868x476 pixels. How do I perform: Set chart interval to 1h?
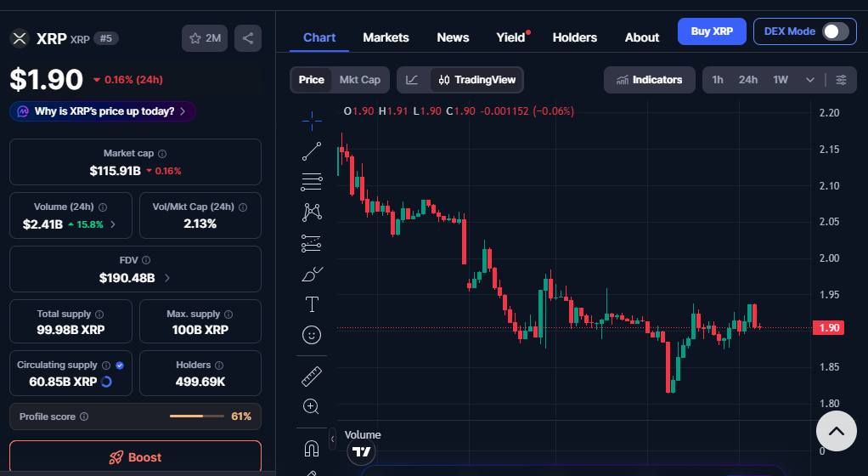click(718, 80)
